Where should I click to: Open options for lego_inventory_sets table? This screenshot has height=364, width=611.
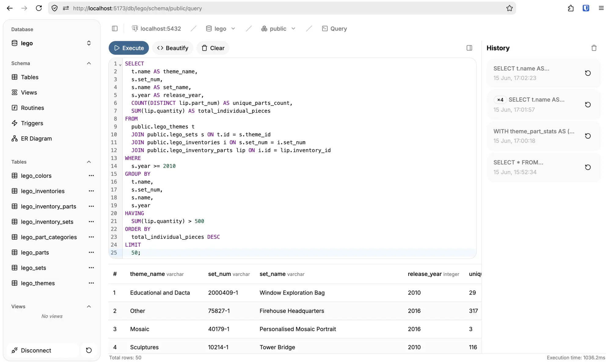[91, 222]
